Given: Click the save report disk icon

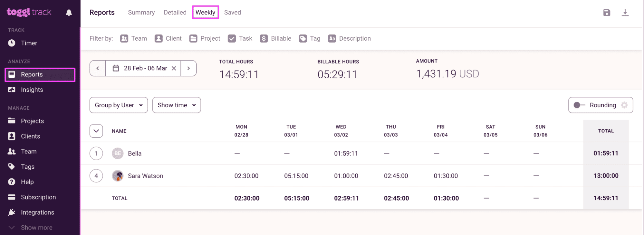Looking at the screenshot, I should click(607, 13).
